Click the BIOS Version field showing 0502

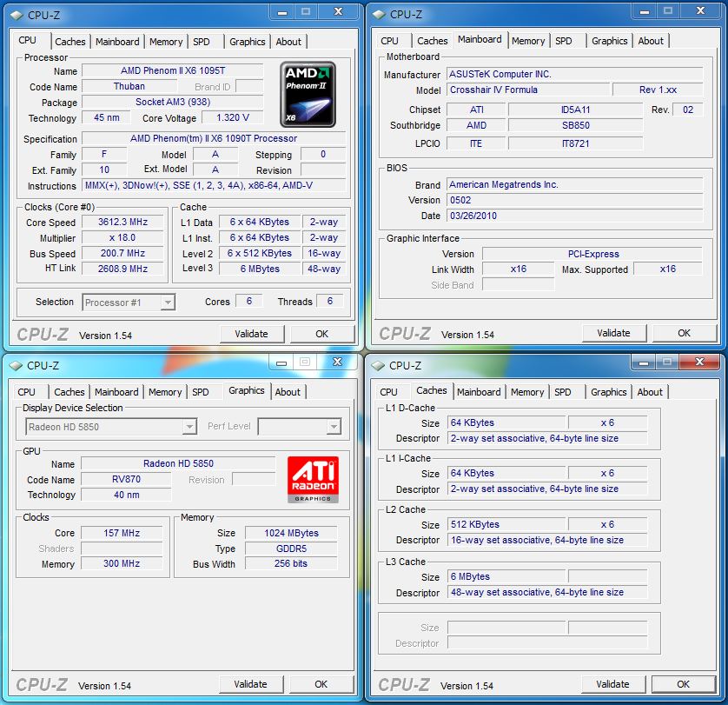pyautogui.click(x=574, y=200)
